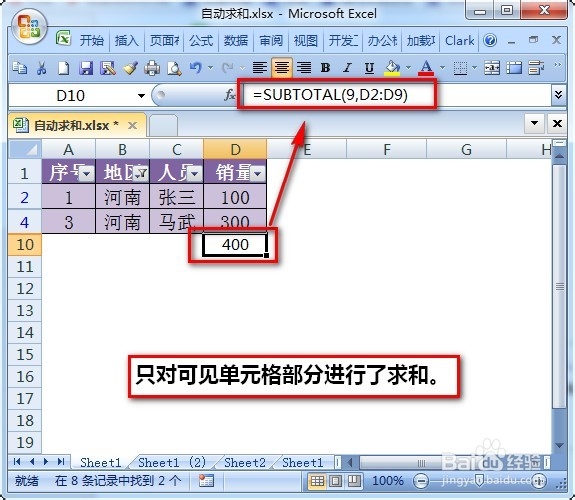Switch to the Sheet2 worksheet tab
Image resolution: width=575 pixels, height=500 pixels.
tap(245, 463)
